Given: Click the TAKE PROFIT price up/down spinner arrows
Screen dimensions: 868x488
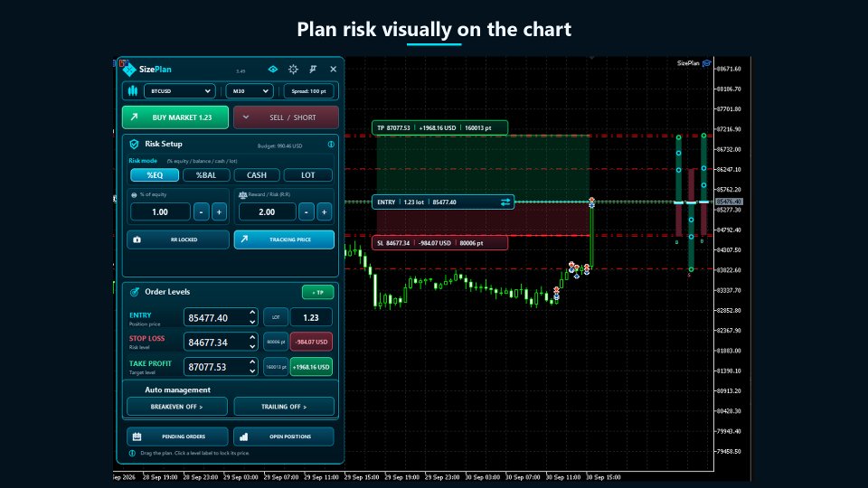Looking at the screenshot, I should click(252, 366).
